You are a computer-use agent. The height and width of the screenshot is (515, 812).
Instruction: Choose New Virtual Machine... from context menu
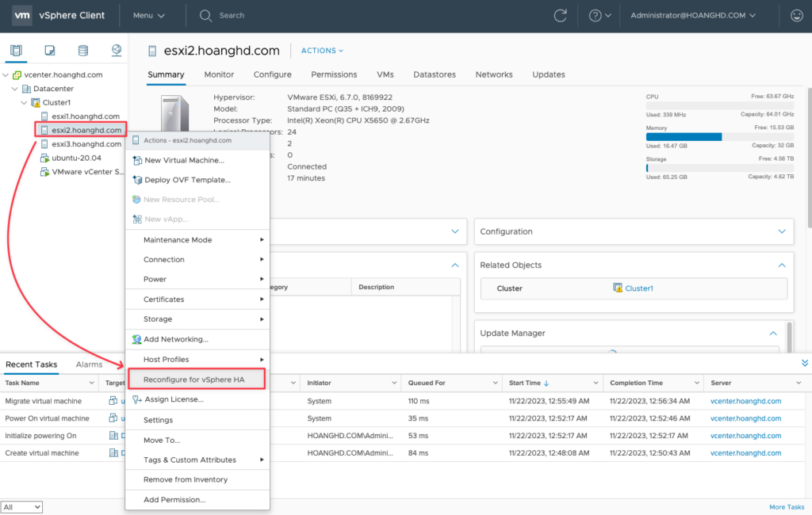[x=197, y=161]
